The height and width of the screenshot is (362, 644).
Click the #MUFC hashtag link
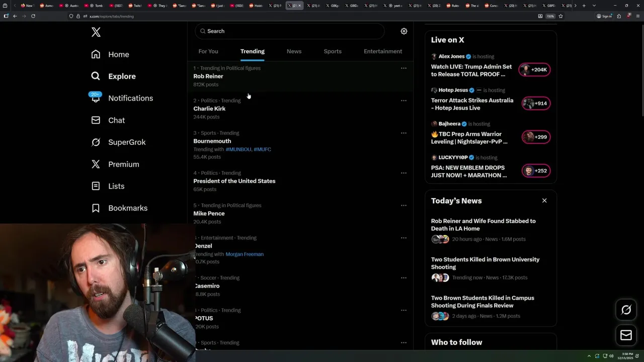click(263, 149)
